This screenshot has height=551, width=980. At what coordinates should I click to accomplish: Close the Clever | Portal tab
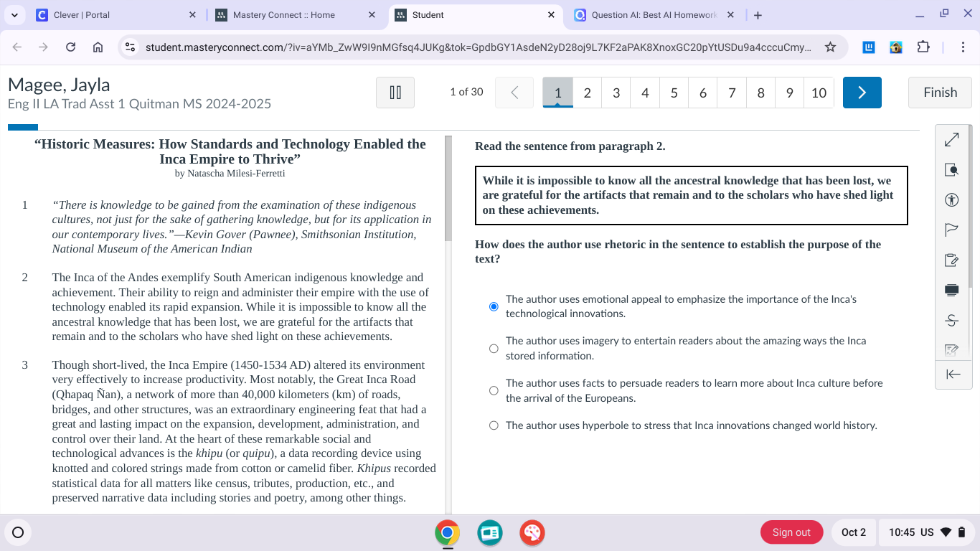[192, 15]
